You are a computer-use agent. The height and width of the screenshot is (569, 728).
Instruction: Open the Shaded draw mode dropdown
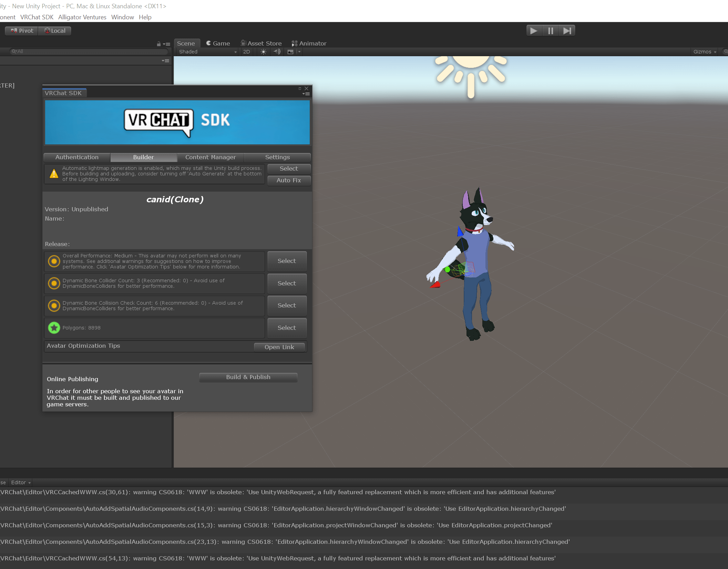(207, 52)
